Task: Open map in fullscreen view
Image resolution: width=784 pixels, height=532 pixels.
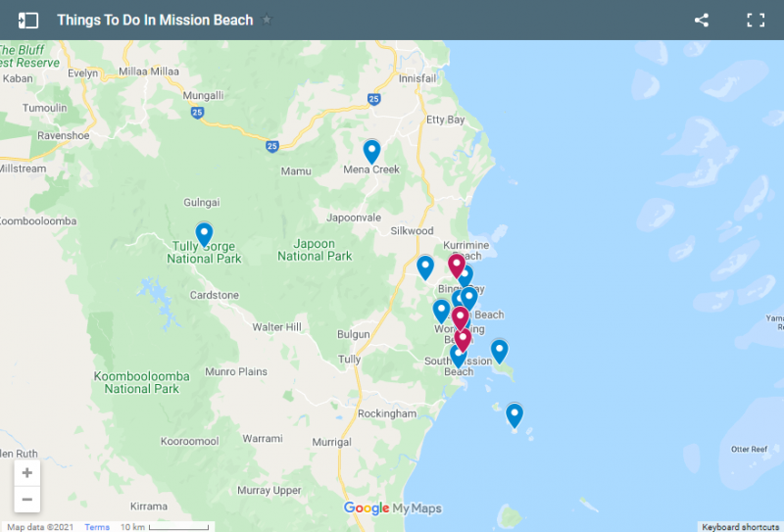Action: coord(755,20)
